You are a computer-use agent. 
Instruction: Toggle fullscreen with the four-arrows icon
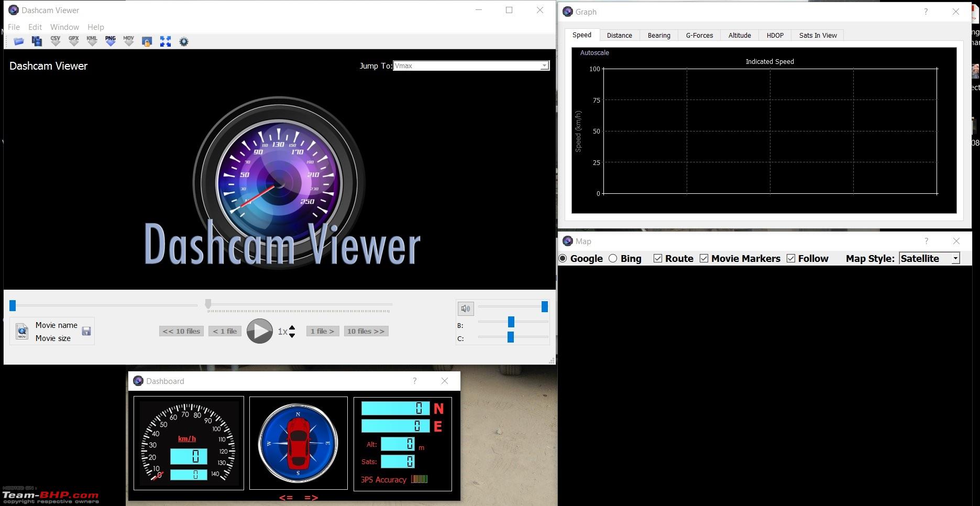tap(166, 41)
